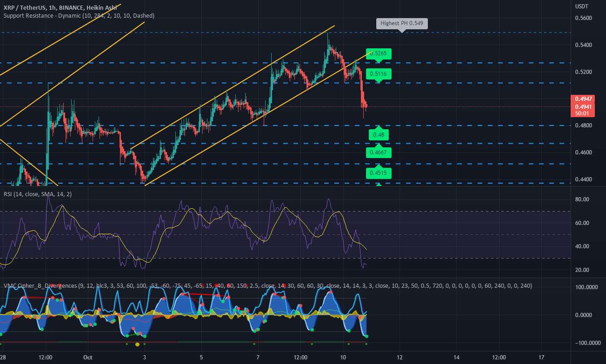Image resolution: width=606 pixels, height=364 pixels.
Task: Select the Support Resistance - Dynamic indicator label
Action: pyautogui.click(x=79, y=15)
